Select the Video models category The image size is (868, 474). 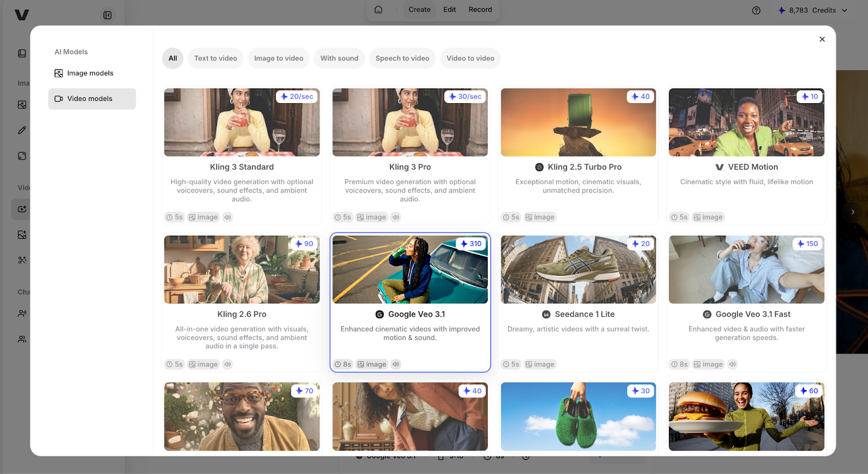click(92, 99)
